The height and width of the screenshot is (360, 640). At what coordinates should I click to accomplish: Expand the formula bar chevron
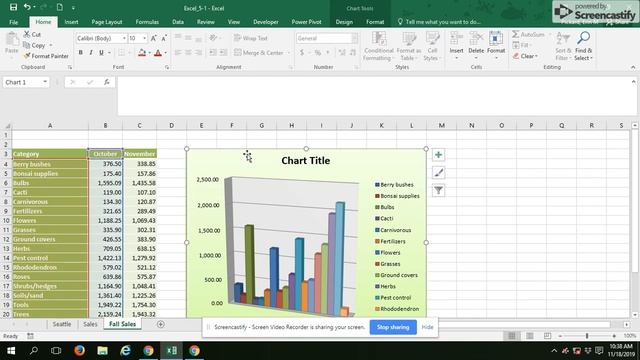click(633, 82)
